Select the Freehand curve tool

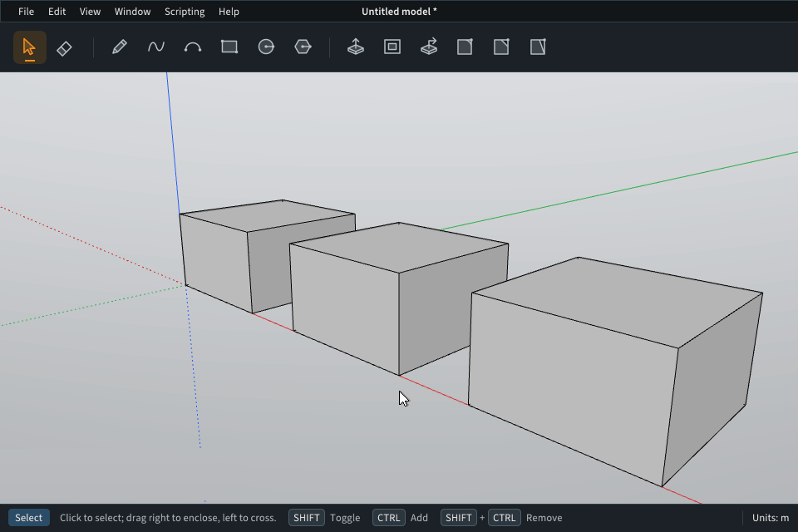click(155, 47)
